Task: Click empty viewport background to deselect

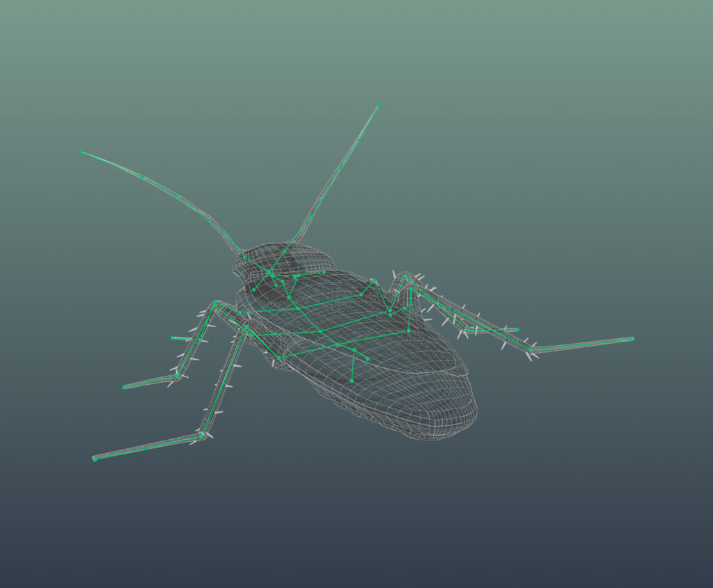Action: tap(592, 139)
